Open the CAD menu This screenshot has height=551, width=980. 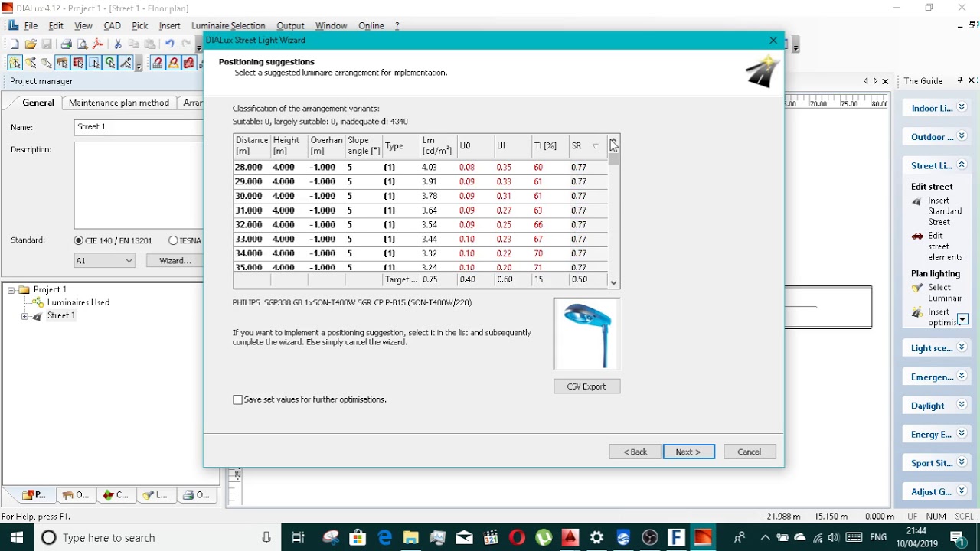coord(113,26)
